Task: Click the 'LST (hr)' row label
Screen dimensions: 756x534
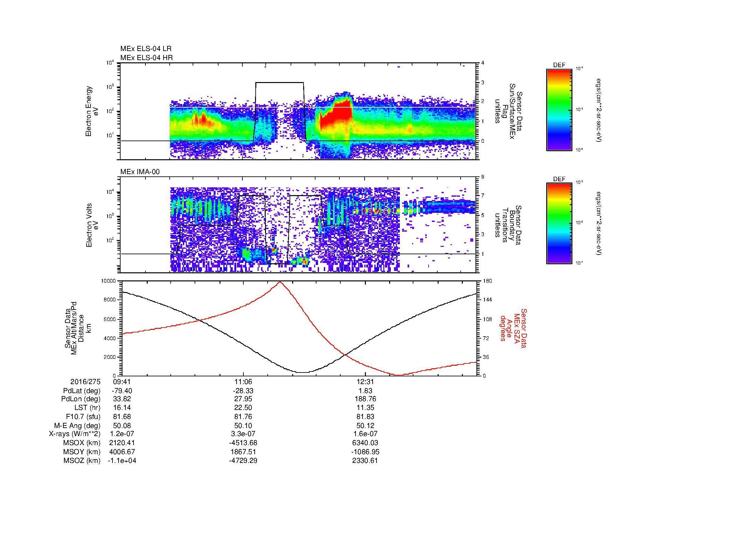Action: coord(87,408)
